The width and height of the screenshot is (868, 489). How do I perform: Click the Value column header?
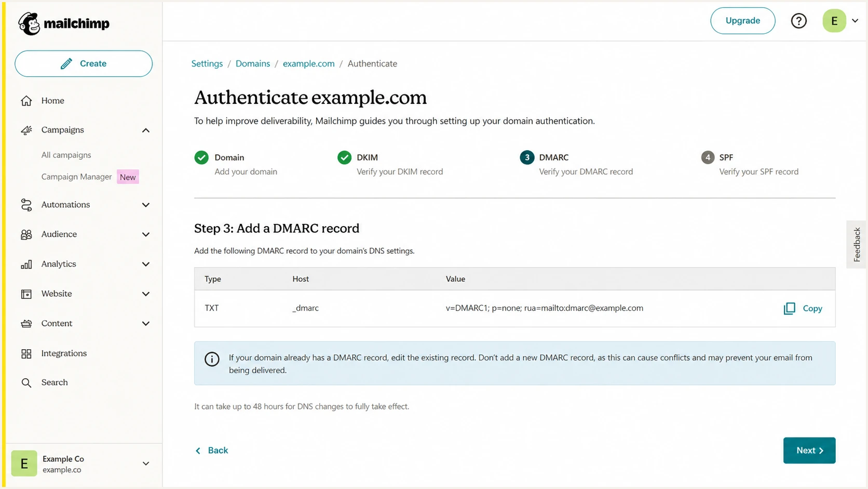tap(455, 279)
